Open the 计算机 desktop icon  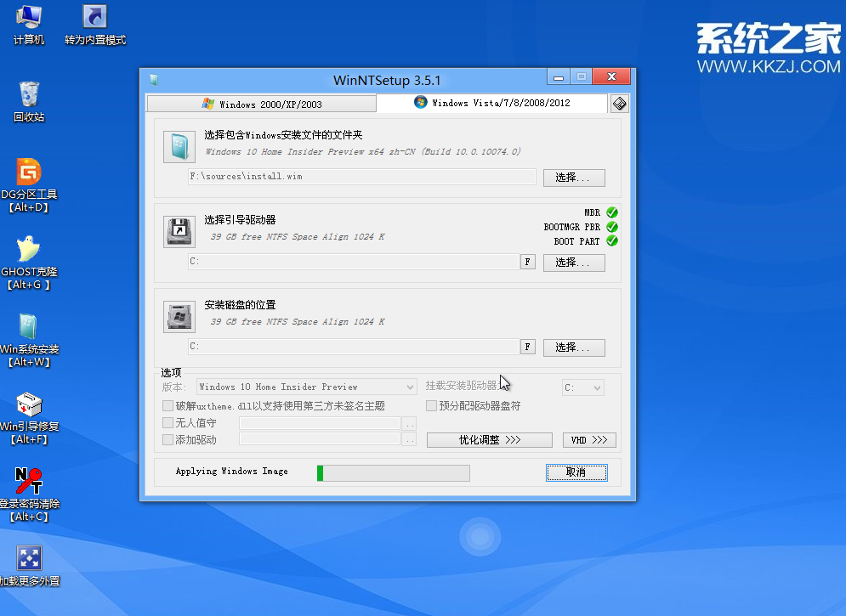(29, 25)
